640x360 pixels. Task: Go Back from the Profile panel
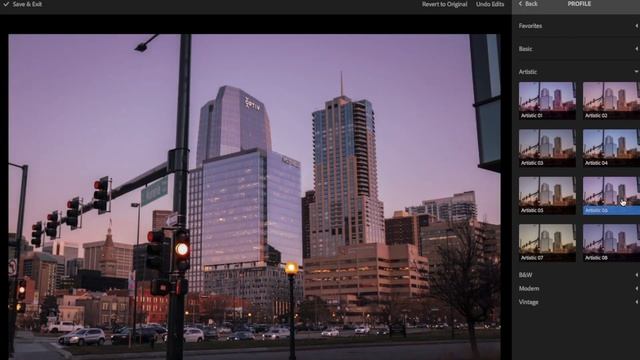tap(528, 4)
